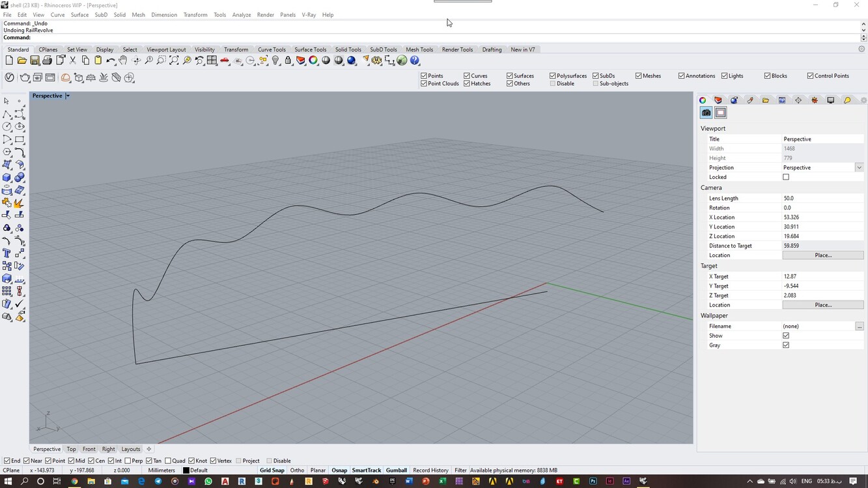The width and height of the screenshot is (868, 488).
Task: Switch to the SubD Tools toolbar tab
Action: [x=384, y=49]
